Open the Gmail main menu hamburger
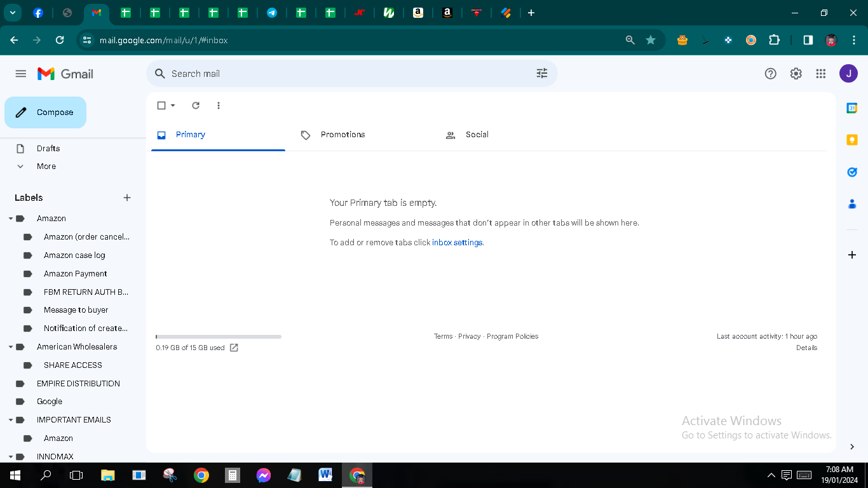 pyautogui.click(x=21, y=74)
